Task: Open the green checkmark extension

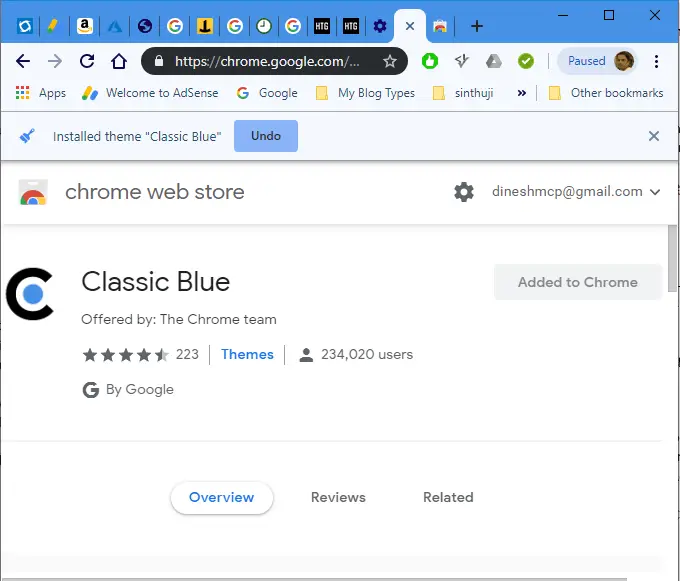Action: (526, 61)
